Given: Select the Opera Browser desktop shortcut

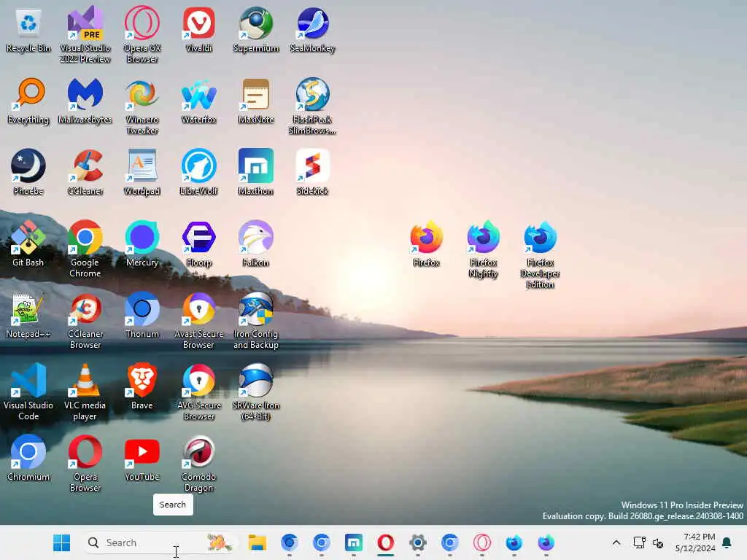Looking at the screenshot, I should click(85, 463).
